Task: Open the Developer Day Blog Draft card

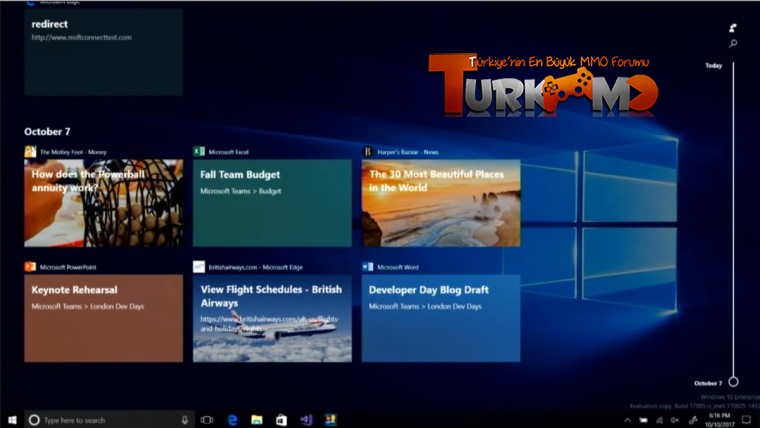Action: (441, 318)
